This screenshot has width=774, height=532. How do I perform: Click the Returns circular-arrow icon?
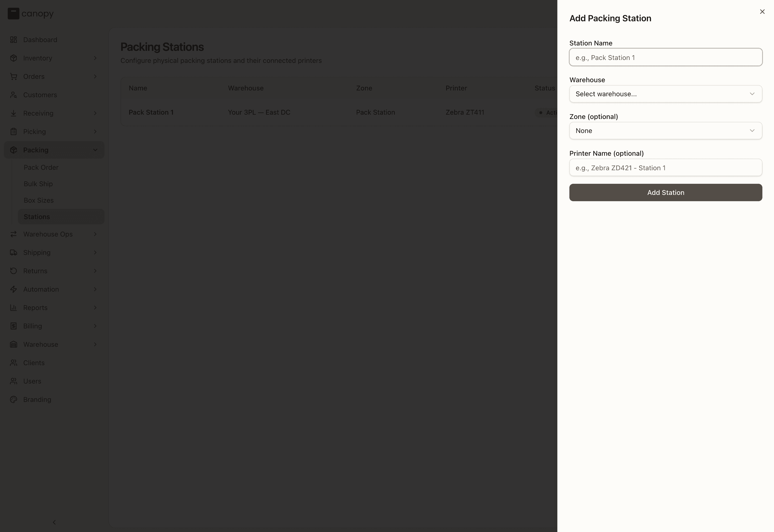[x=13, y=271]
